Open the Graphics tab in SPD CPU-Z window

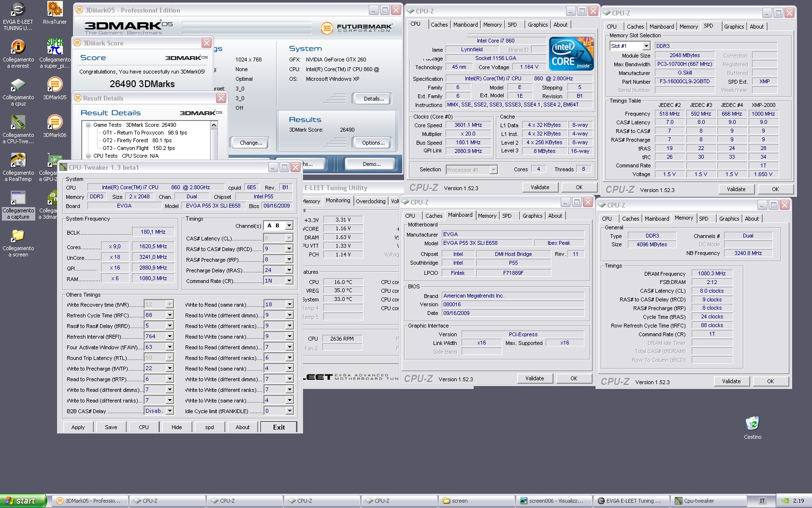point(734,27)
